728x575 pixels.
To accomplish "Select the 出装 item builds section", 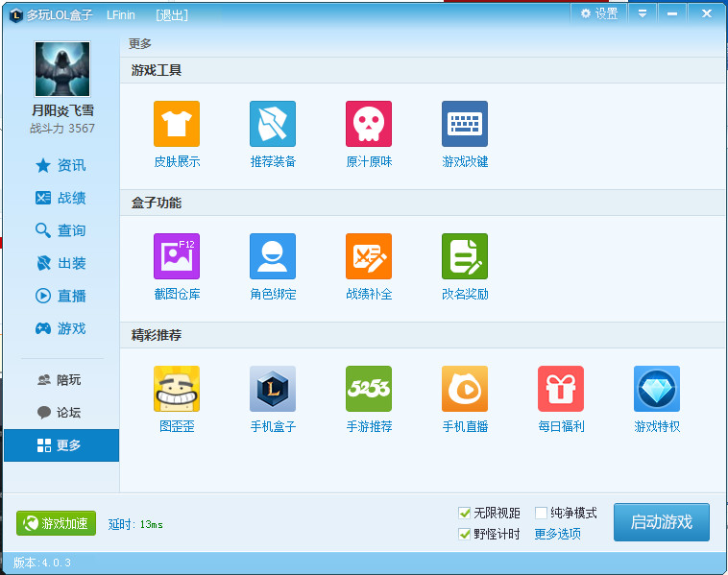I will (61, 263).
